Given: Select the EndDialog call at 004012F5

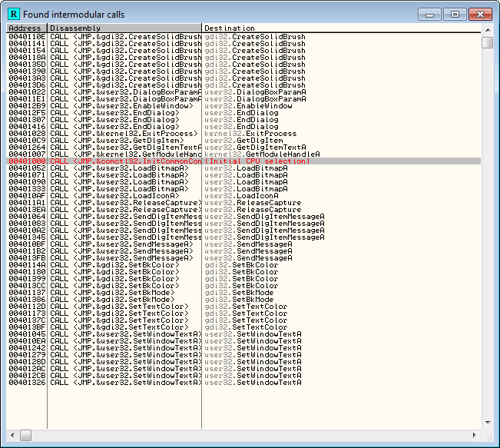Looking at the screenshot, I should pos(243,113).
